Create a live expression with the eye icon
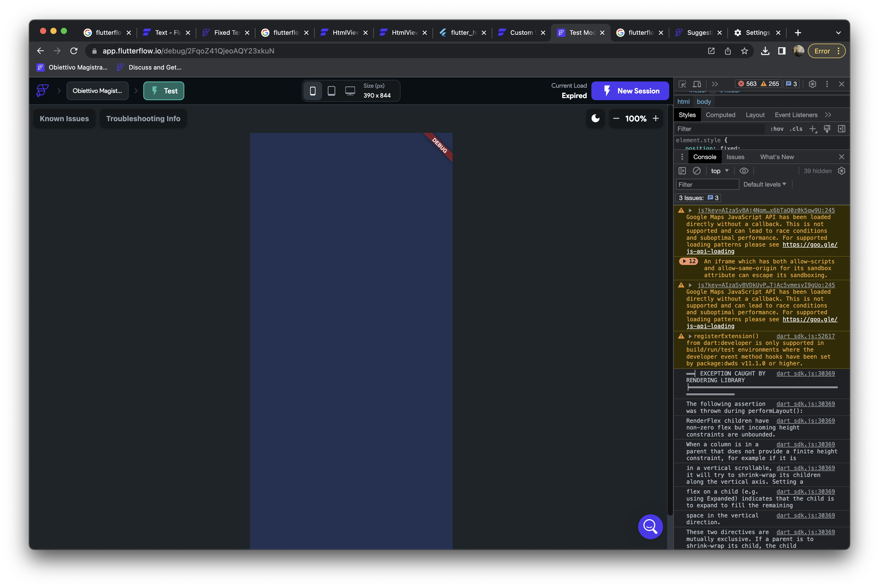The height and width of the screenshot is (588, 879). 744,171
